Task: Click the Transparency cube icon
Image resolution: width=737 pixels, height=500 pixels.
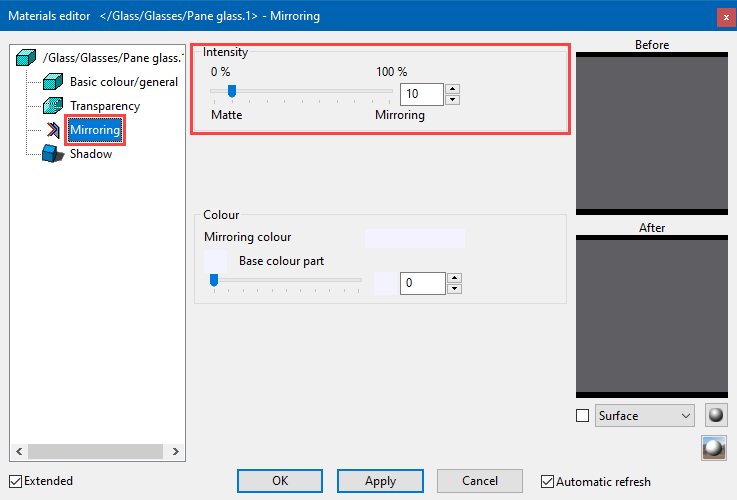Action: tap(53, 106)
